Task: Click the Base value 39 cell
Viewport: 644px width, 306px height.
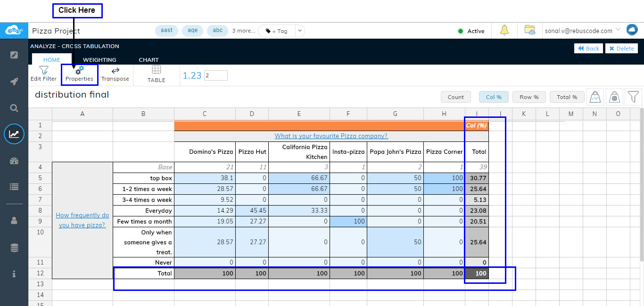Action: coord(477,167)
